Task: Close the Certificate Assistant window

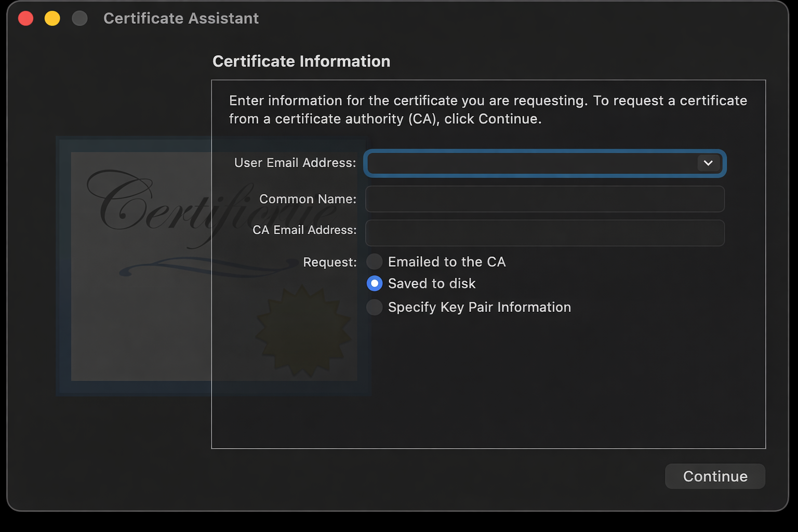Action: (x=25, y=19)
